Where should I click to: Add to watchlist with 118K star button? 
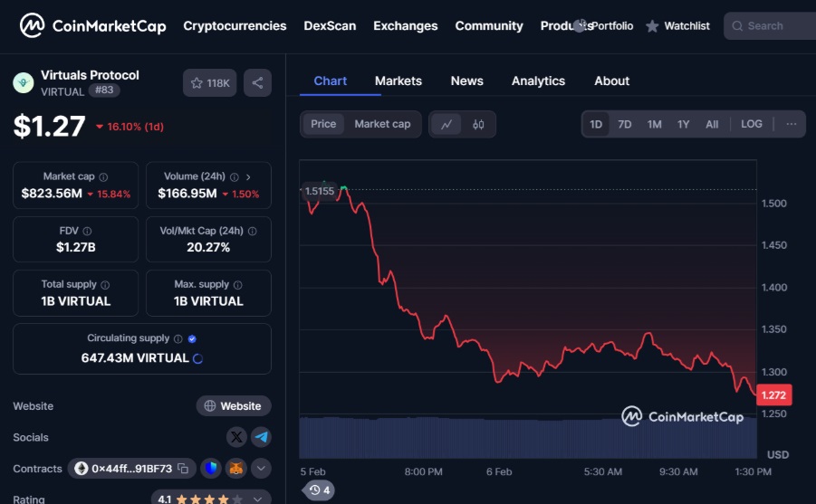point(209,83)
